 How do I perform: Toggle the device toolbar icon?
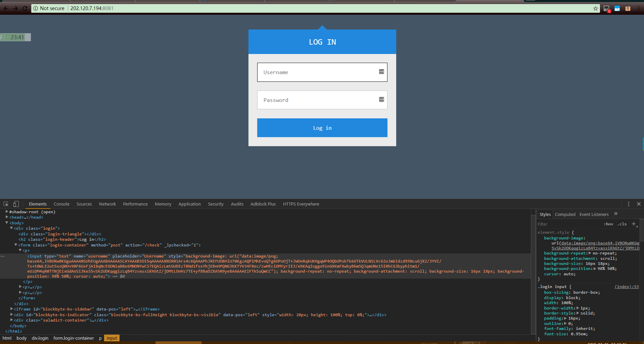coord(16,204)
